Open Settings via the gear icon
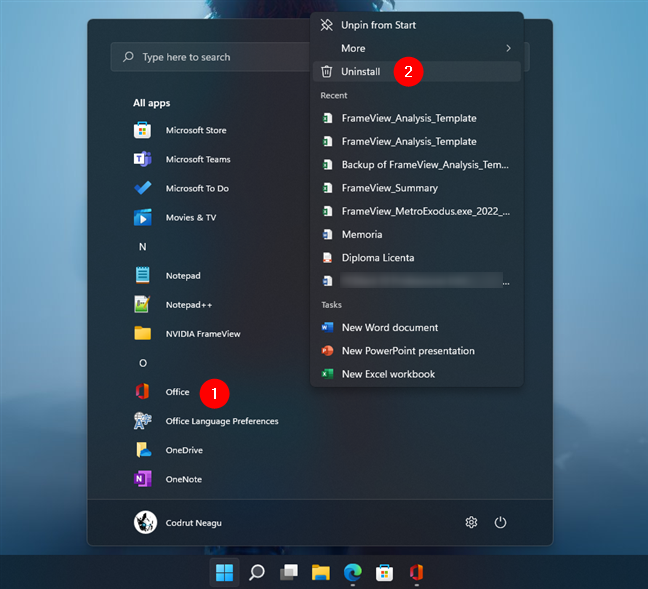The width and height of the screenshot is (648, 589). 471,522
